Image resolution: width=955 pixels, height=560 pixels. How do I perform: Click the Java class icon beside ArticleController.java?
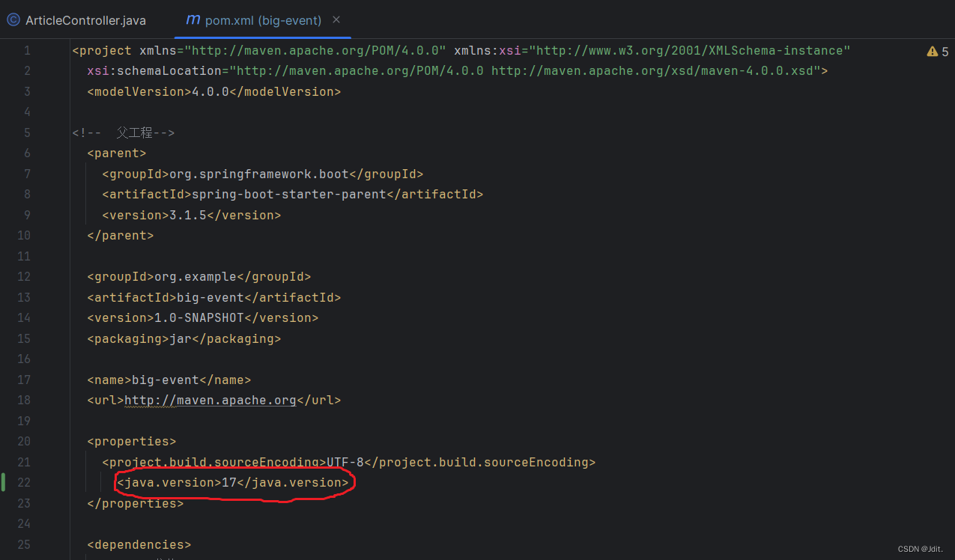pos(13,19)
